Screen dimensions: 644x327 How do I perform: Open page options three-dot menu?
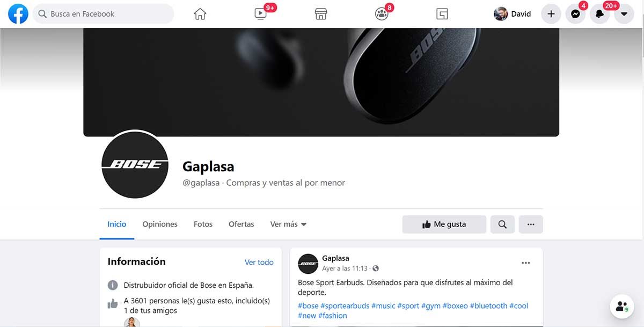pyautogui.click(x=531, y=224)
